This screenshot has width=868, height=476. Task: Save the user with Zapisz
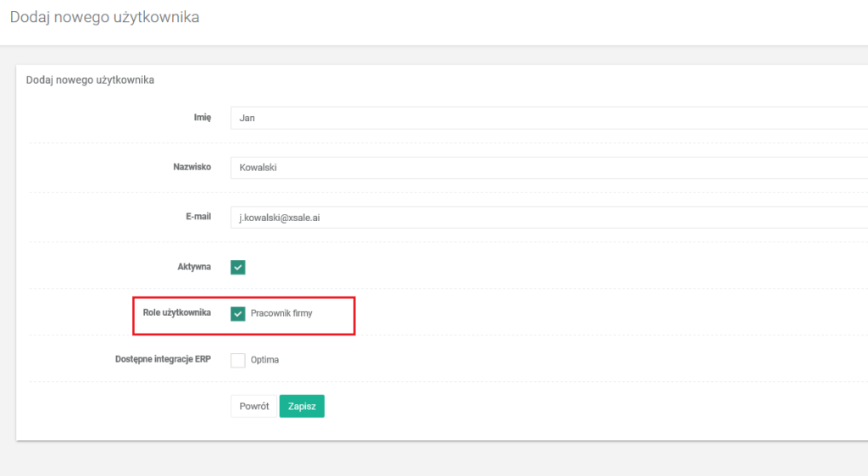[302, 407]
